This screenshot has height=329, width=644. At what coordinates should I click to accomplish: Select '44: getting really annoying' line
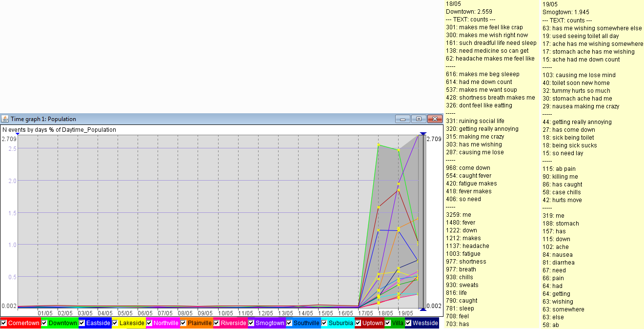577,122
